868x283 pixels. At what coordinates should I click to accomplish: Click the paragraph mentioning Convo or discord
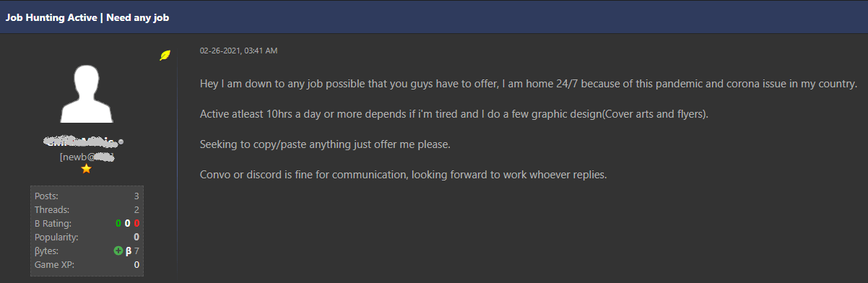click(403, 175)
